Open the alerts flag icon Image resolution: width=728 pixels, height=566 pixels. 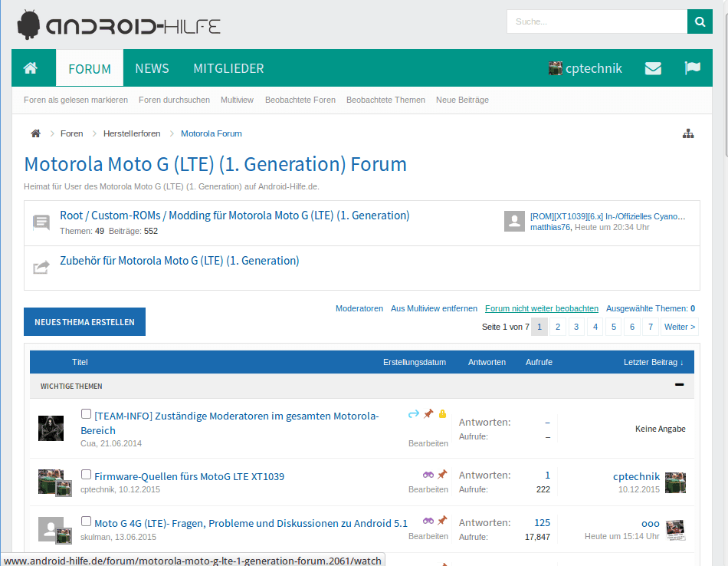692,68
